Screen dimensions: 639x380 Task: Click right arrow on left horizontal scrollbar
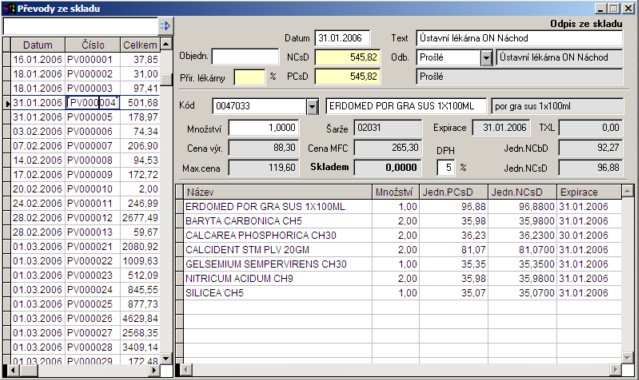pyautogui.click(x=154, y=370)
